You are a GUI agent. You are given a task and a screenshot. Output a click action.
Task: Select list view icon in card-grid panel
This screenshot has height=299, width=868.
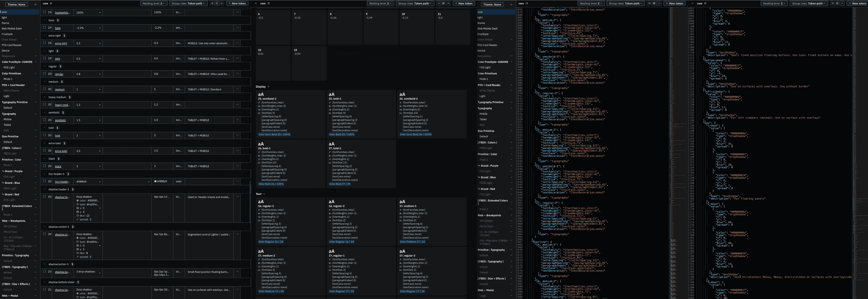pos(439,3)
